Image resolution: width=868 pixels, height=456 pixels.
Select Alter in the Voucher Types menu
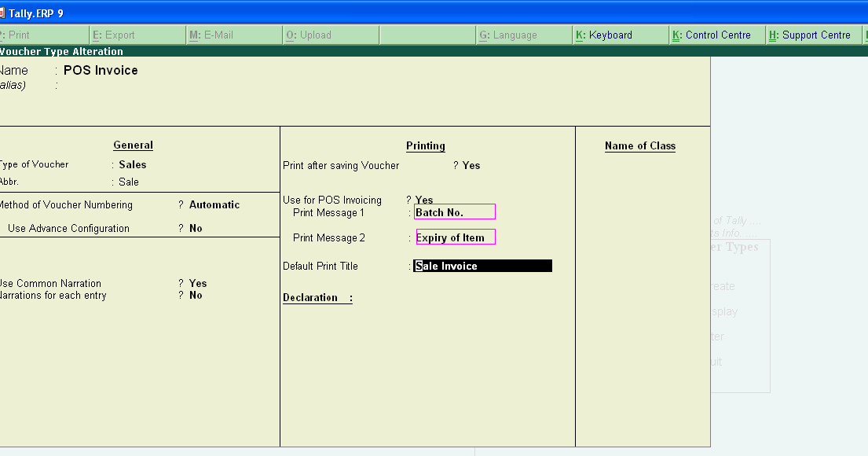click(724, 336)
